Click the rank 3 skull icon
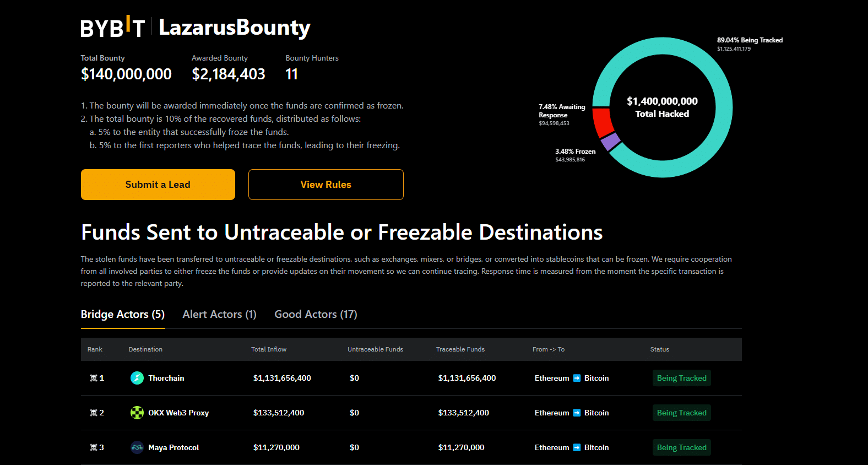Screen dimensions: 868x465 click(x=94, y=447)
